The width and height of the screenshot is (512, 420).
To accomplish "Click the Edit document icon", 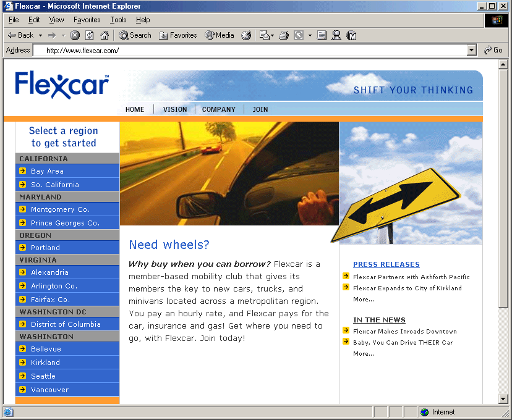I will 322,35.
